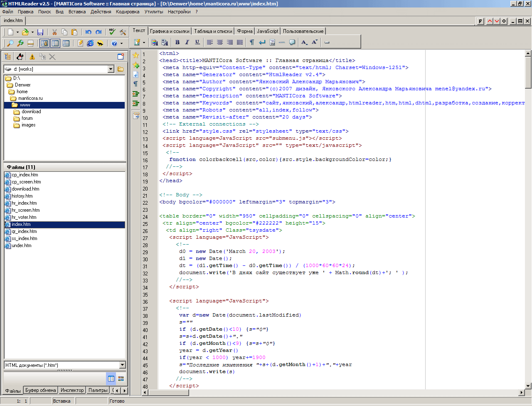The width and height of the screenshot is (532, 406).
Task: Preview page with the yellow fox browser icon
Action: pos(100,43)
